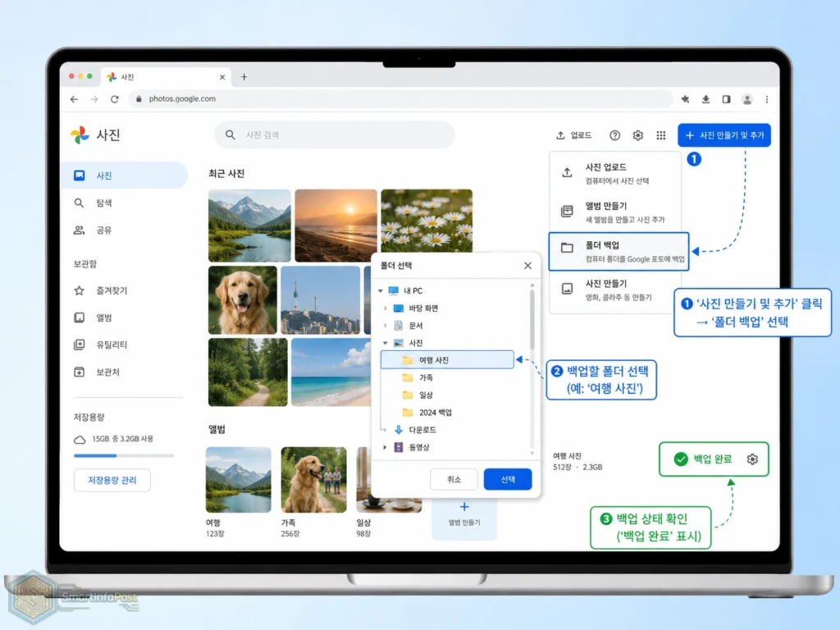The height and width of the screenshot is (630, 840).
Task: Click 취소 in folder dialog
Action: point(454,479)
